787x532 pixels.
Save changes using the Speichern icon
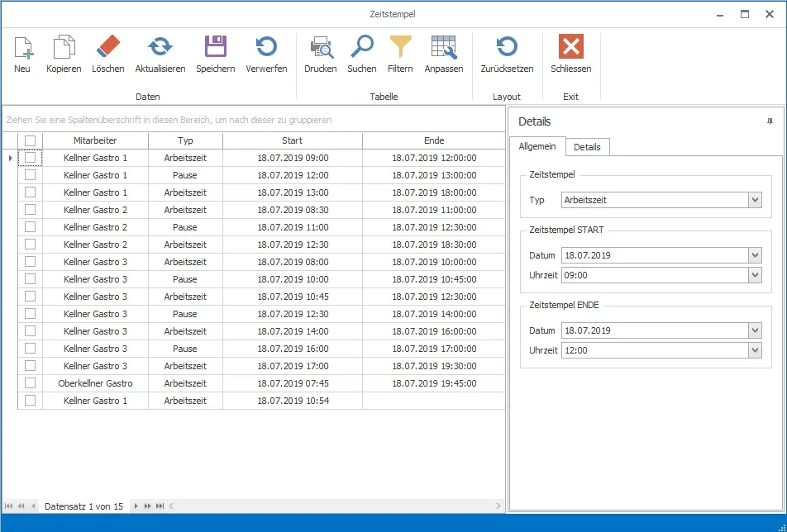click(x=215, y=49)
